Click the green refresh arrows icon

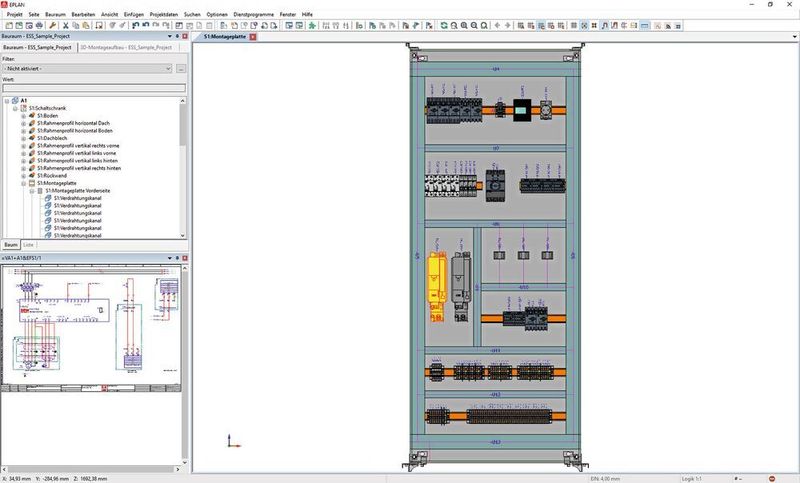444,26
